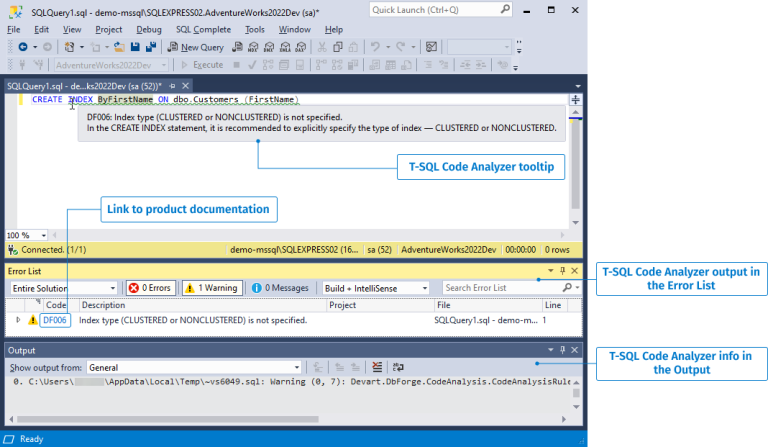Image resolution: width=768 pixels, height=447 pixels.
Task: Click the Database Engine Query icon
Action: (237, 47)
